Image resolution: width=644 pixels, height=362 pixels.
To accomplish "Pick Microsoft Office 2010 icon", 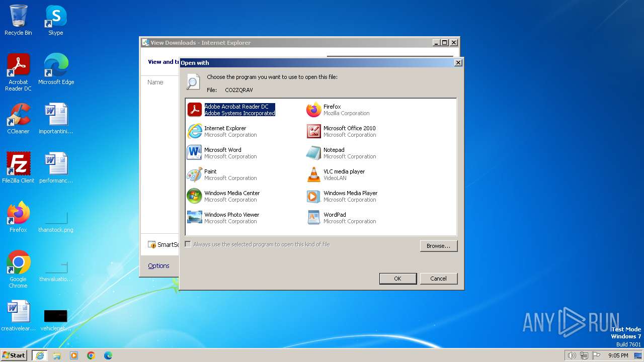I will (x=314, y=131).
